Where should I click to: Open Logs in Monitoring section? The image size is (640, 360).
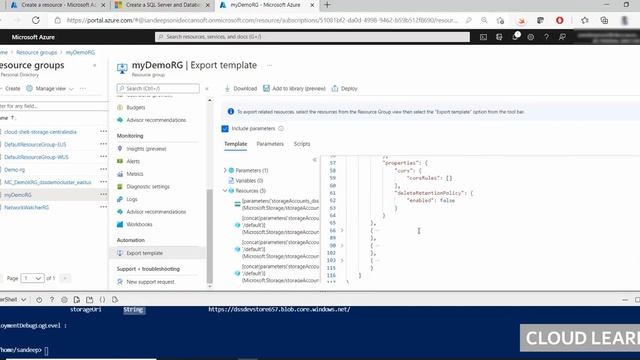pos(131,199)
